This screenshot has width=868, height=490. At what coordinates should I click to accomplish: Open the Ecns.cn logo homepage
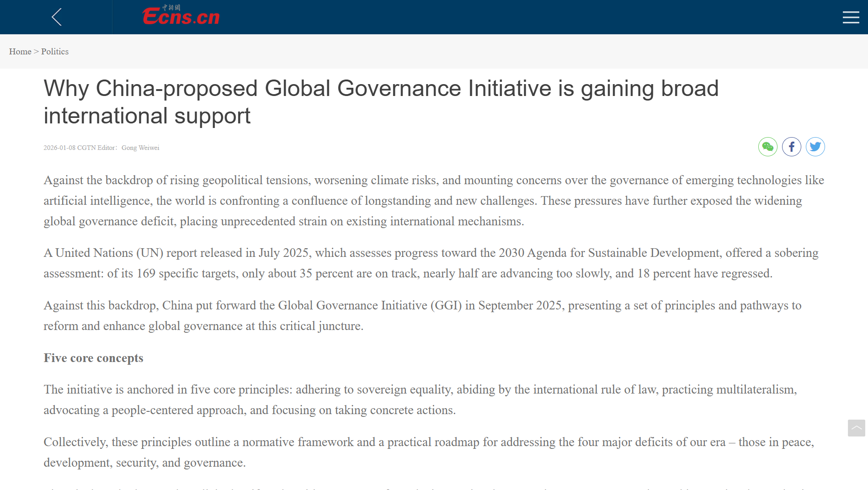[181, 16]
